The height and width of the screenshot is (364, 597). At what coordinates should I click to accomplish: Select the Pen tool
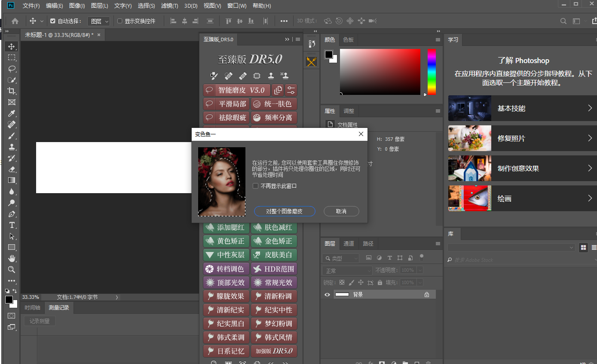[x=12, y=214]
